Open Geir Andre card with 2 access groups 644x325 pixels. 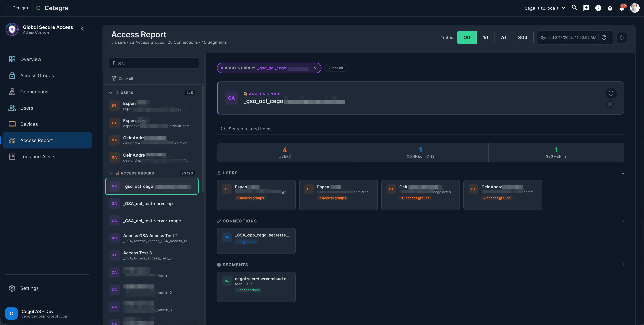pos(502,195)
